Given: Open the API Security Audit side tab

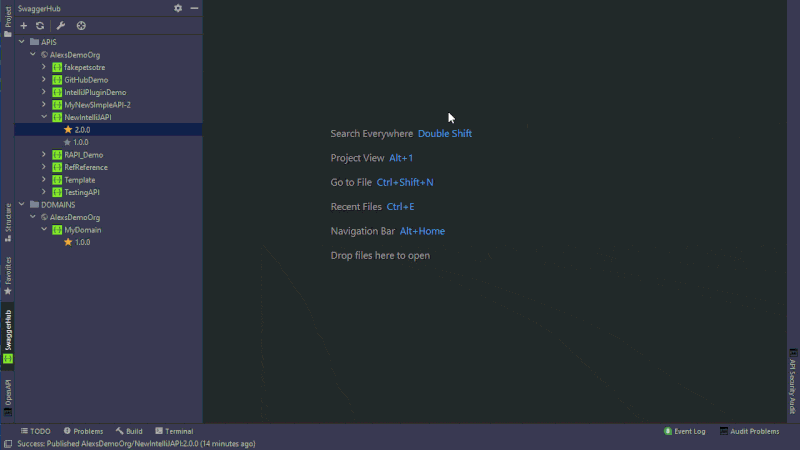Looking at the screenshot, I should point(792,382).
